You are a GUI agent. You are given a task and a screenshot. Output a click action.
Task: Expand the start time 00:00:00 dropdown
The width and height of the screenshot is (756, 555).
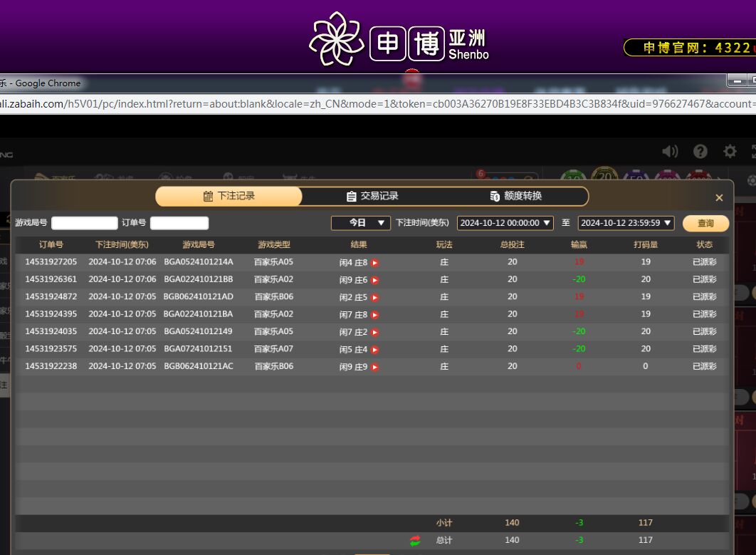tap(505, 223)
